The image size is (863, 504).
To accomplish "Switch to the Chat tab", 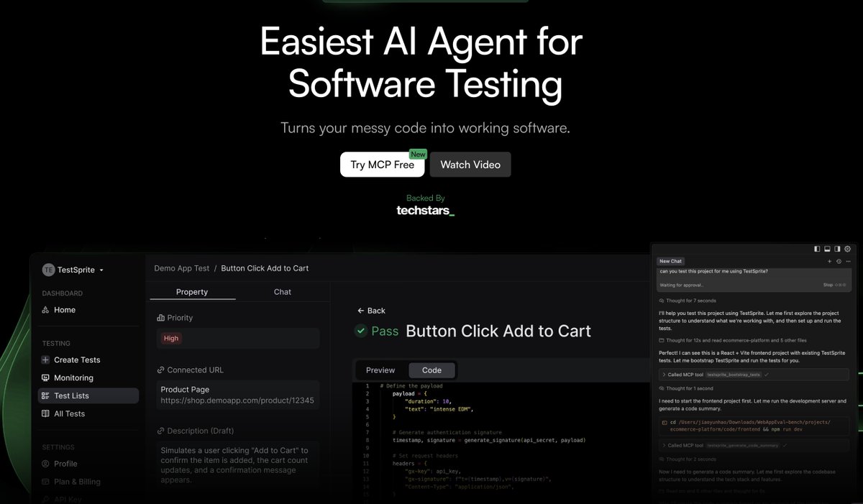I will point(283,292).
